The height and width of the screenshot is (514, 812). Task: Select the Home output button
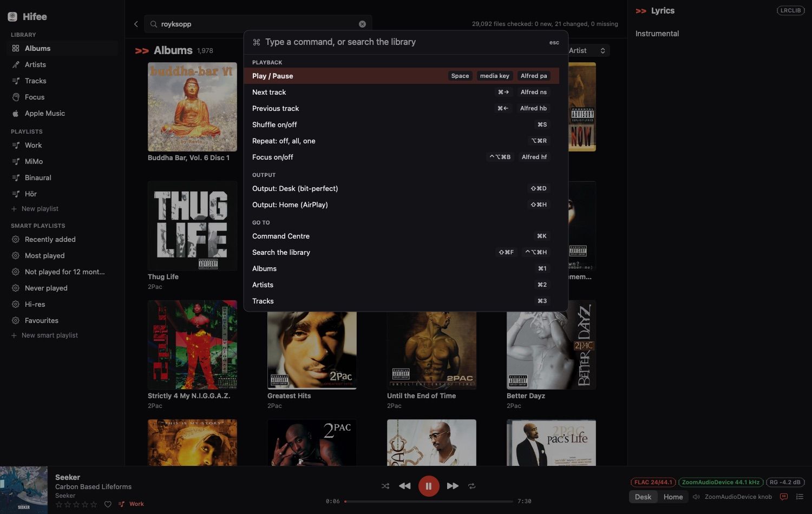coord(673,497)
